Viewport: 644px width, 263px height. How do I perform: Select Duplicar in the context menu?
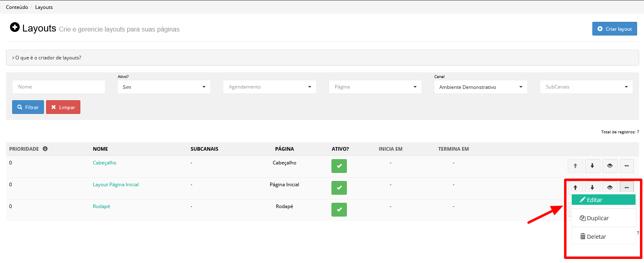click(604, 218)
